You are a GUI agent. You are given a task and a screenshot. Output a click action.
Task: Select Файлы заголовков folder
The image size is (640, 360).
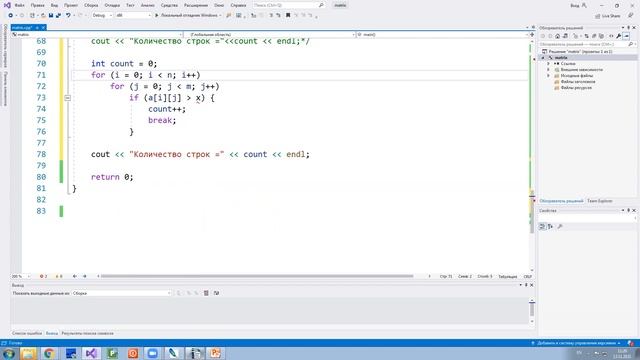click(578, 82)
